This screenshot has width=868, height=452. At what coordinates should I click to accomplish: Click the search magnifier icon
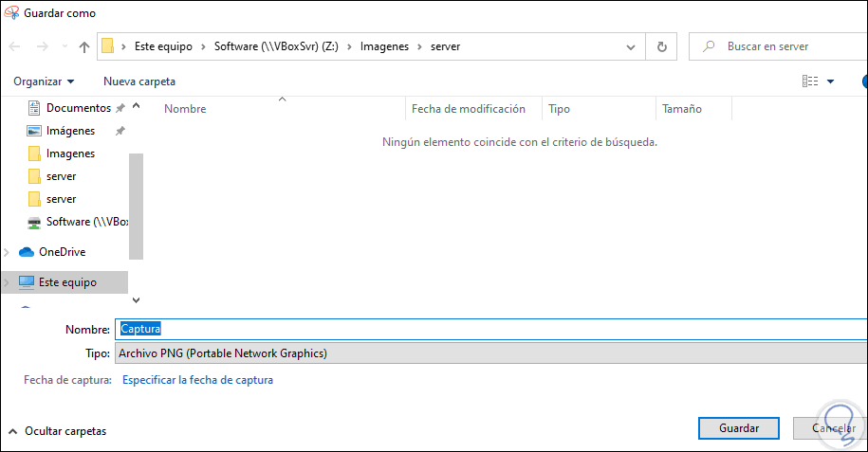(709, 46)
